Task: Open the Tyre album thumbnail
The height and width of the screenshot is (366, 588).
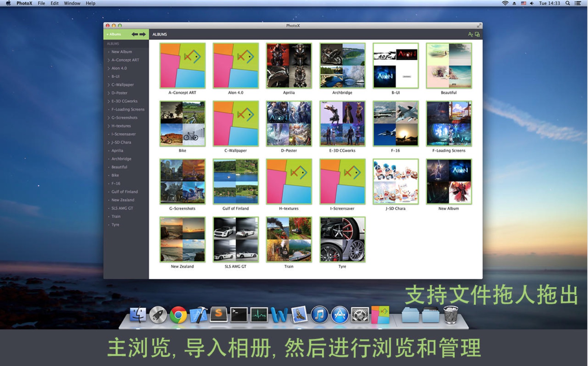Action: [342, 240]
